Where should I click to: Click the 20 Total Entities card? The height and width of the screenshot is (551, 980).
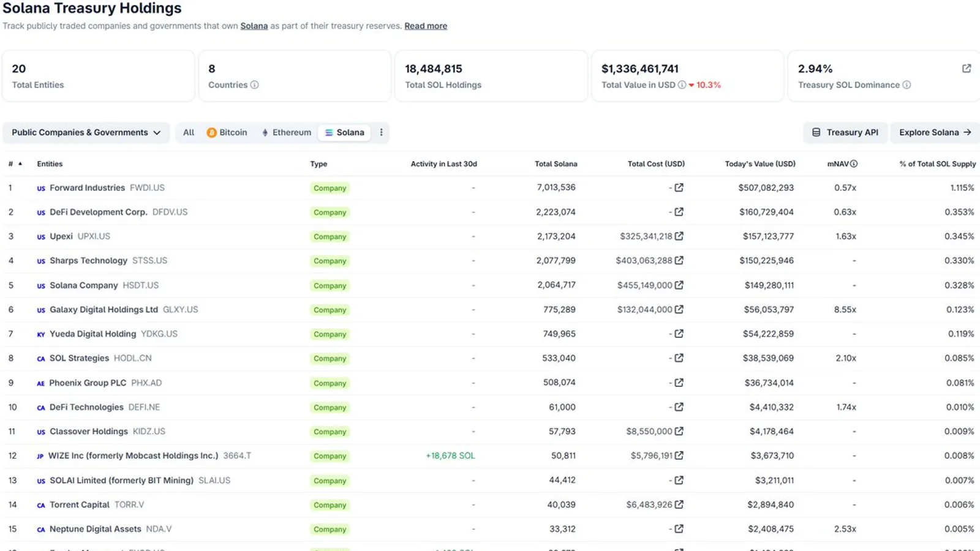point(99,76)
